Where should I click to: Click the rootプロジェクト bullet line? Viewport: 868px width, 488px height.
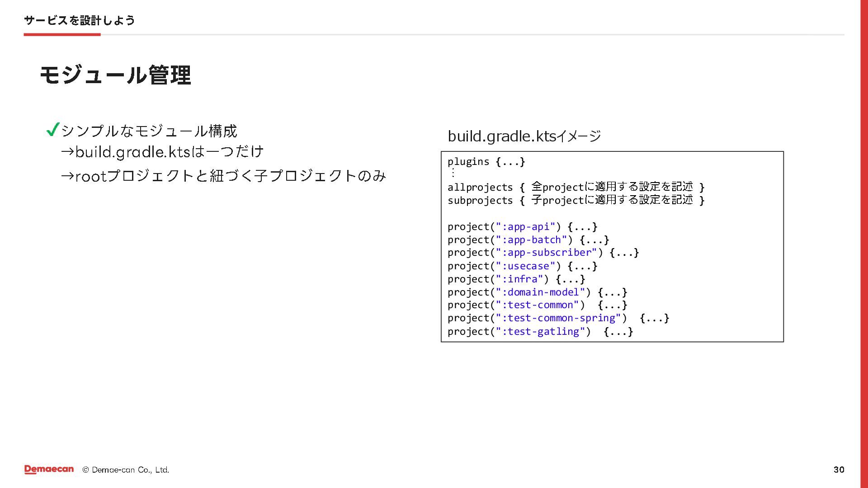click(223, 176)
